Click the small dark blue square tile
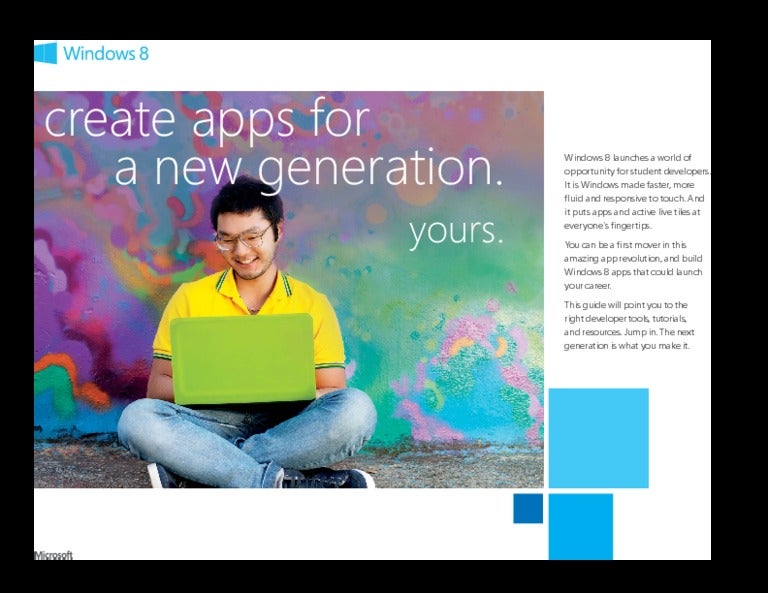This screenshot has width=768, height=593. (528, 508)
